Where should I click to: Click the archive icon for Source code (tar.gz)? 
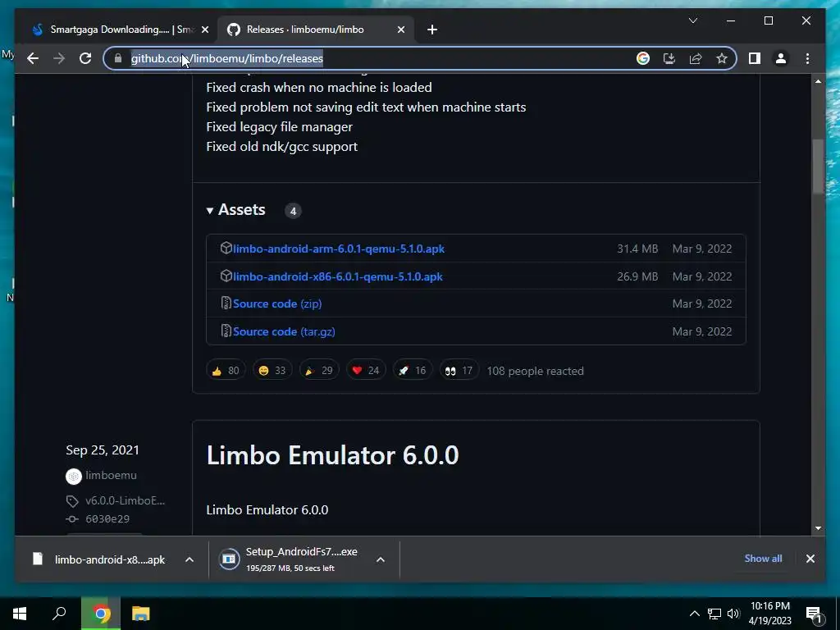coord(226,331)
